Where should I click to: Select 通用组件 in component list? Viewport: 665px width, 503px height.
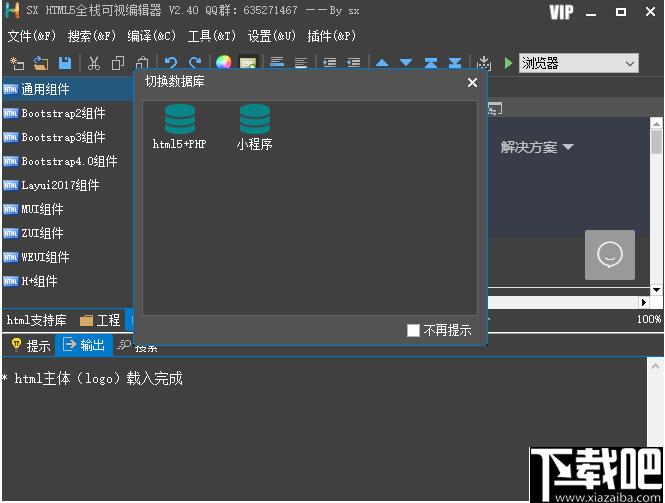[68, 89]
